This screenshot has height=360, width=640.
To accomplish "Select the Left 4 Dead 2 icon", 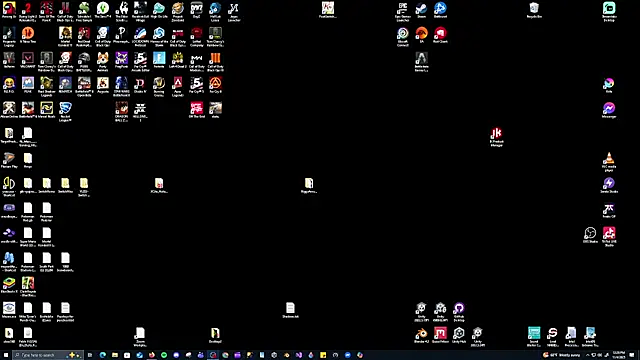I will 178,60.
